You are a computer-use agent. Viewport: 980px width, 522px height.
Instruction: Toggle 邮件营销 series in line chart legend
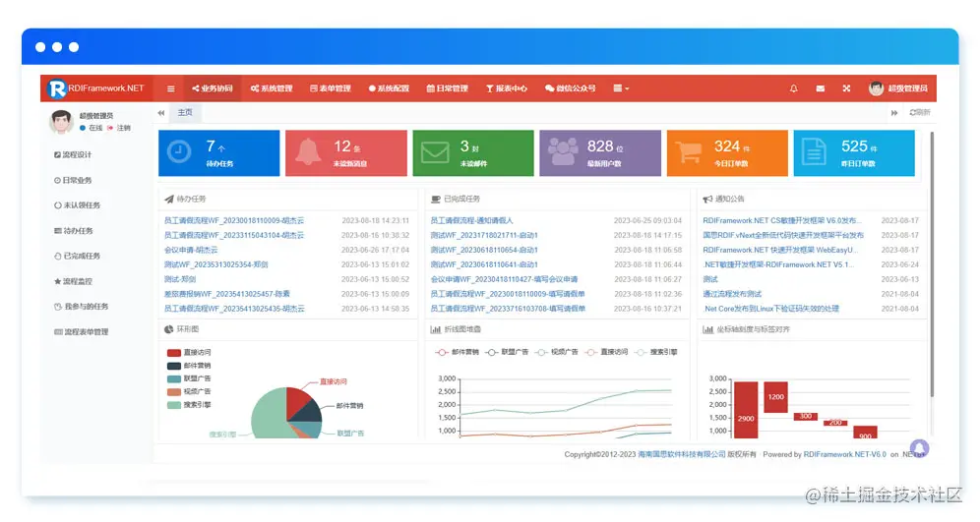click(457, 352)
